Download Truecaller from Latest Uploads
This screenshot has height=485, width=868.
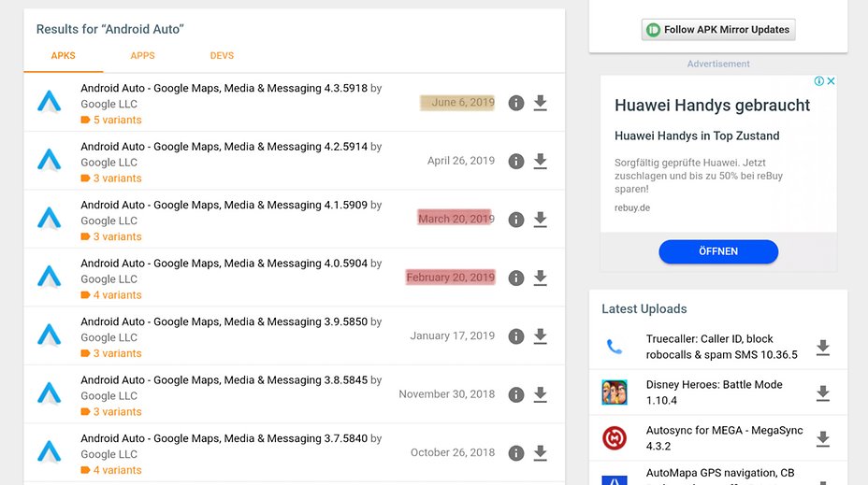coord(823,348)
